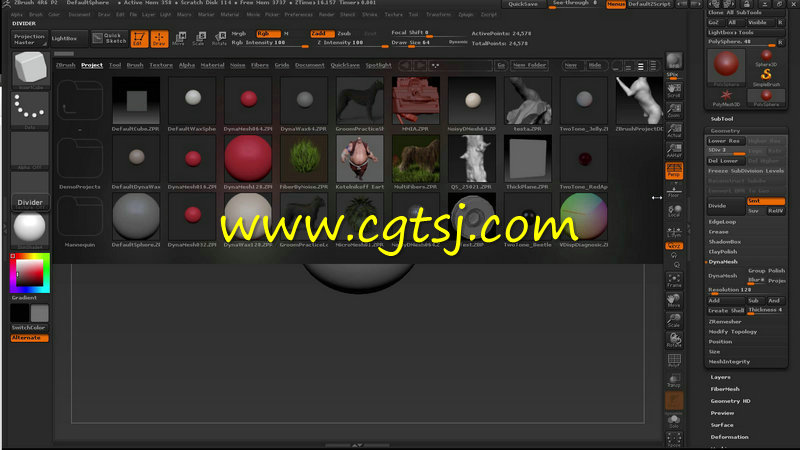Select the Move transform tool in top shelf
This screenshot has width=800, height=450.
(179, 39)
